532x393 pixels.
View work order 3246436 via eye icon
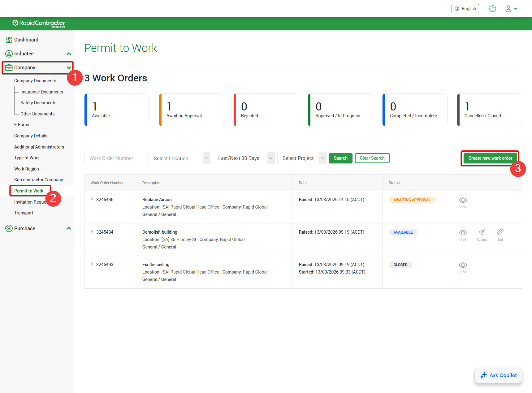point(463,200)
